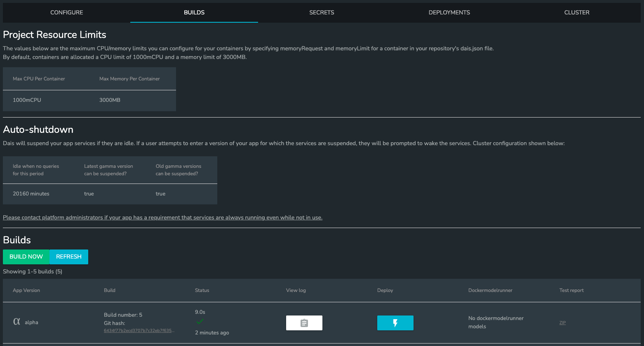Click the alpha symbol version icon
Image resolution: width=644 pixels, height=346 pixels.
[x=16, y=322]
